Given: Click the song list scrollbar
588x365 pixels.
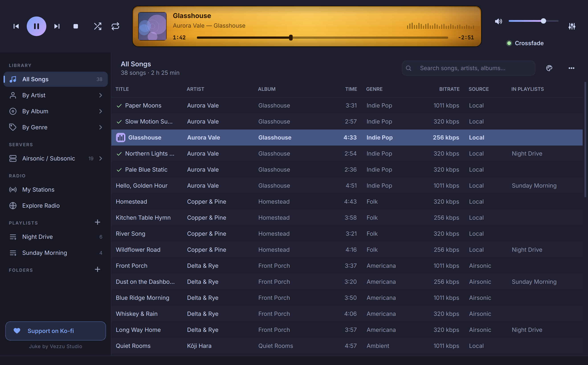Looking at the screenshot, I should (x=585, y=140).
